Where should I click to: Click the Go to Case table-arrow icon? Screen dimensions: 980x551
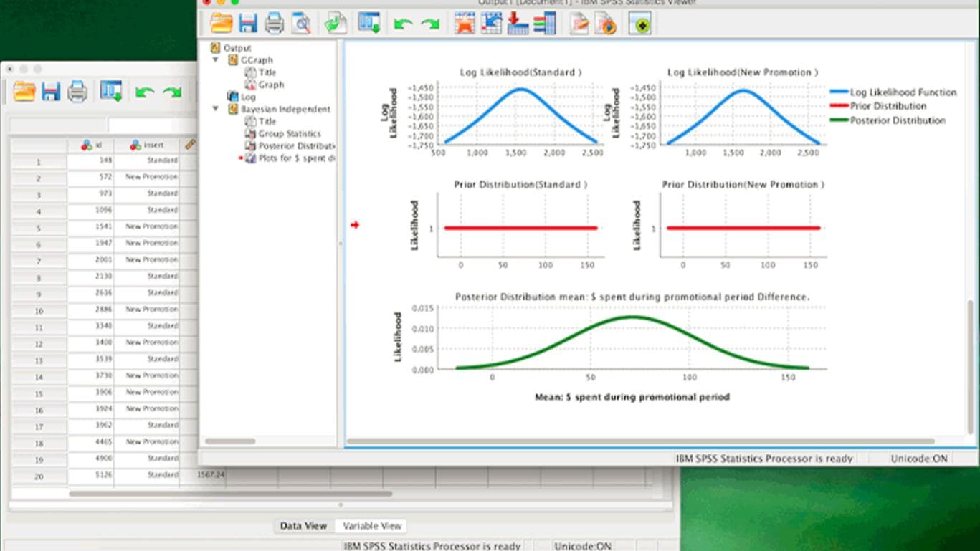click(491, 24)
